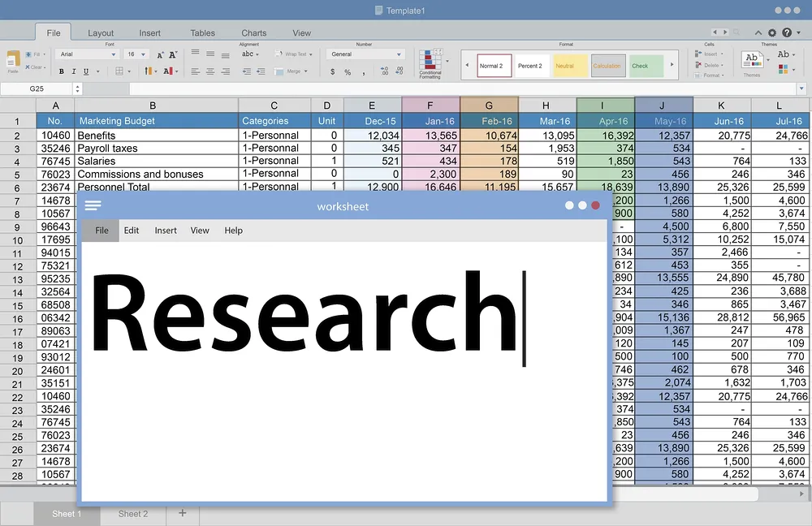Screen dimensions: 812x526
Task: Toggle bold formatting
Action: (x=62, y=71)
